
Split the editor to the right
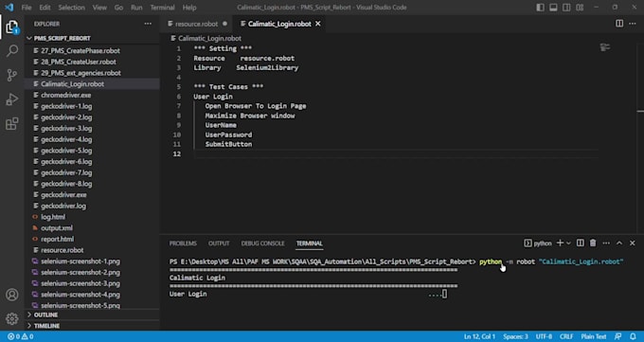[x=619, y=24]
